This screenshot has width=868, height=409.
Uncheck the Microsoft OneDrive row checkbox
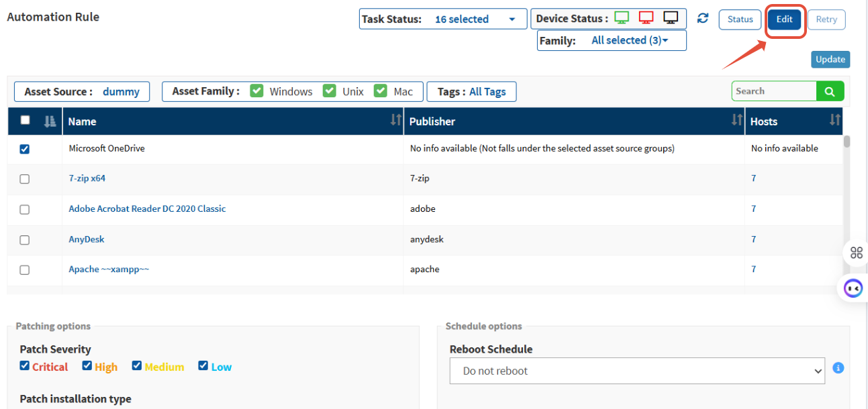(x=25, y=149)
